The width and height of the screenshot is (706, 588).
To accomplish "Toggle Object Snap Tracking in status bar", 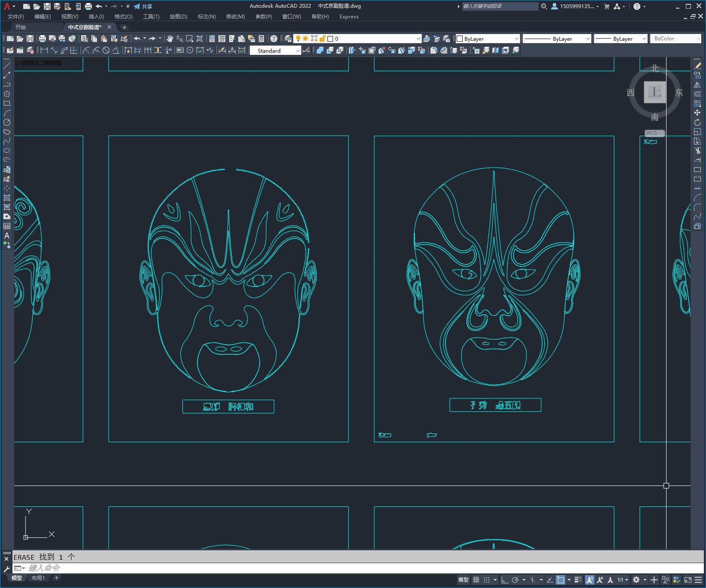I will click(x=550, y=580).
